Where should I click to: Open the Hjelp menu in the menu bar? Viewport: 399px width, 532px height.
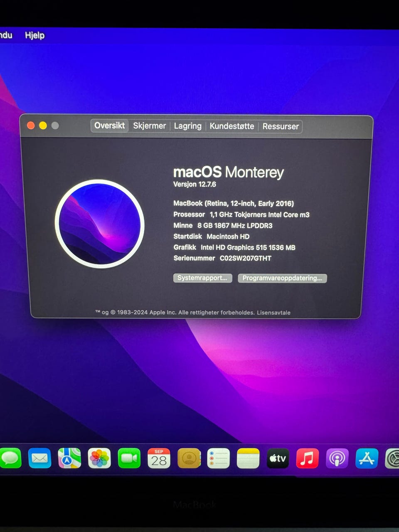click(34, 35)
